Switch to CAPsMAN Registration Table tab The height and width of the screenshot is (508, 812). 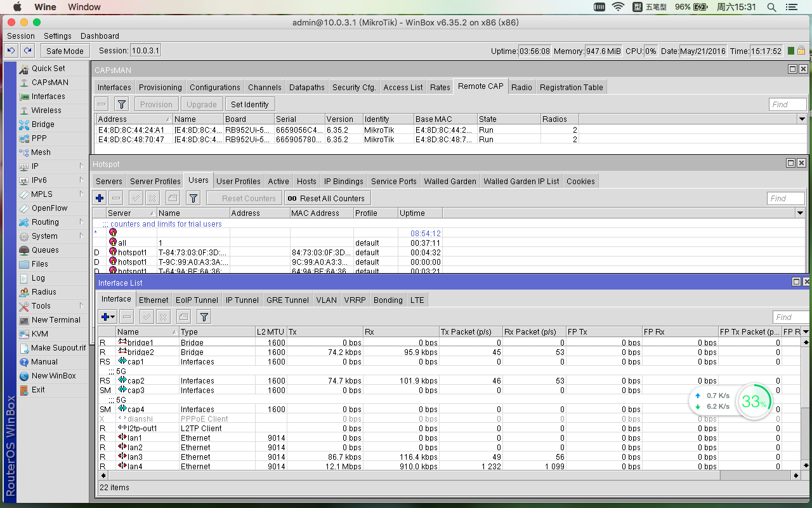572,87
